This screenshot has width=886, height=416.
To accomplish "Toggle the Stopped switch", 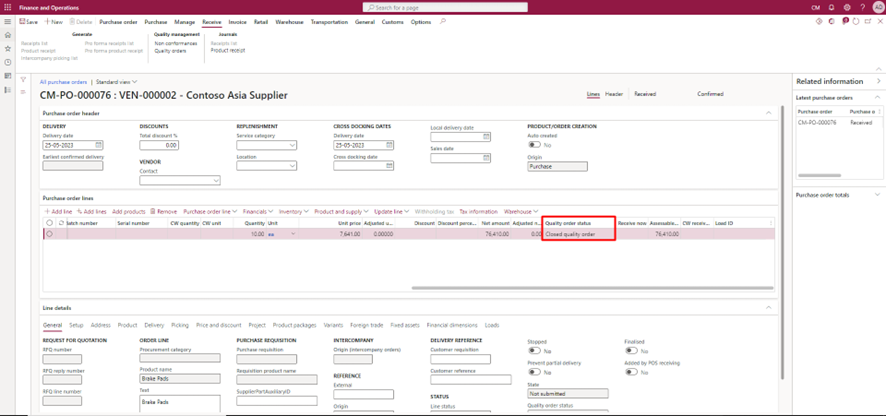I will tap(533, 351).
